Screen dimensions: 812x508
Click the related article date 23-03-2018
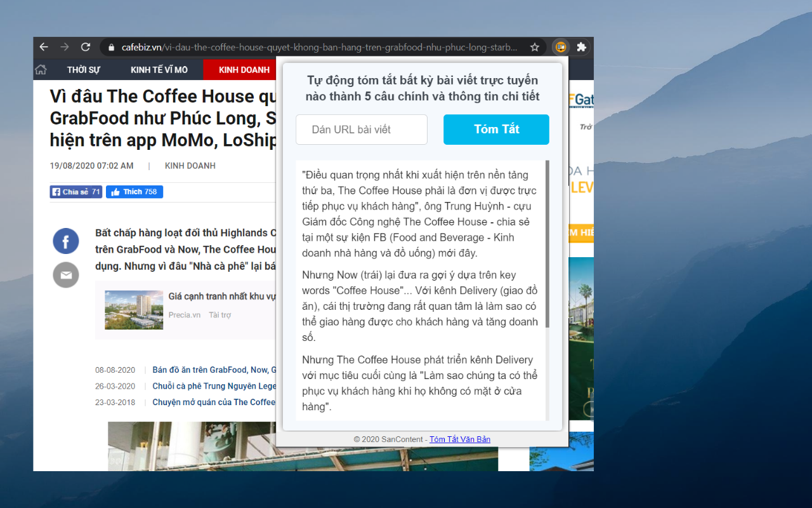pyautogui.click(x=115, y=402)
